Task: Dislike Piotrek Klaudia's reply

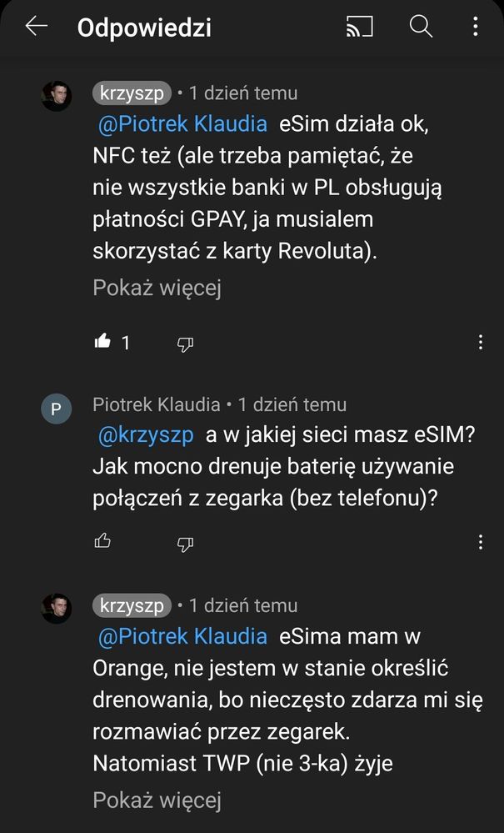Action: (x=185, y=544)
